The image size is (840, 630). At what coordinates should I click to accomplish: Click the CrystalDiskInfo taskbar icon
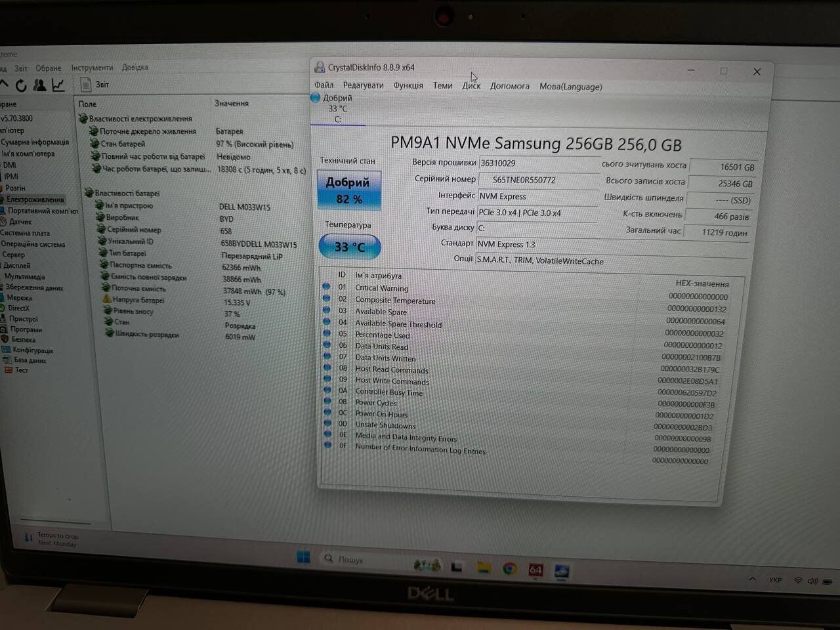click(x=562, y=571)
